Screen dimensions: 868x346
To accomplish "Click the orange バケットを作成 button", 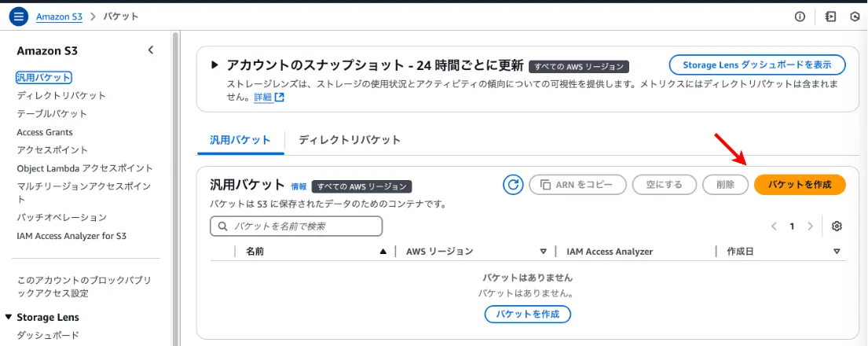I will (x=800, y=185).
